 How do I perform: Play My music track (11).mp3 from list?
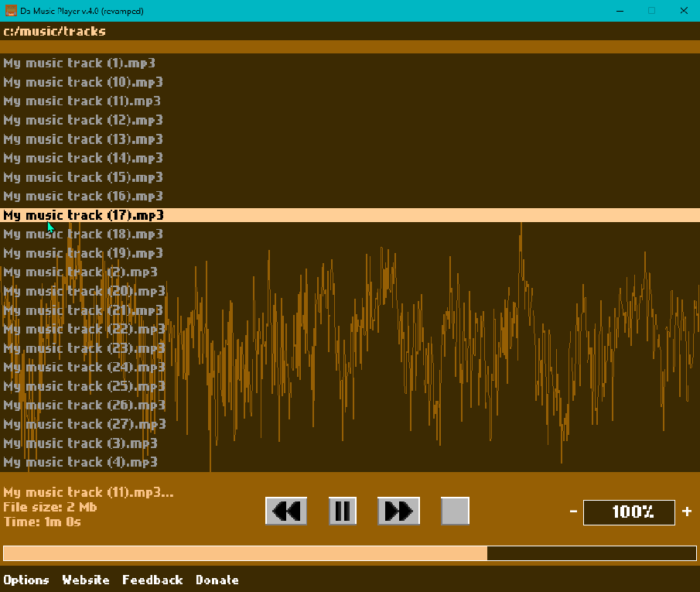click(x=82, y=101)
